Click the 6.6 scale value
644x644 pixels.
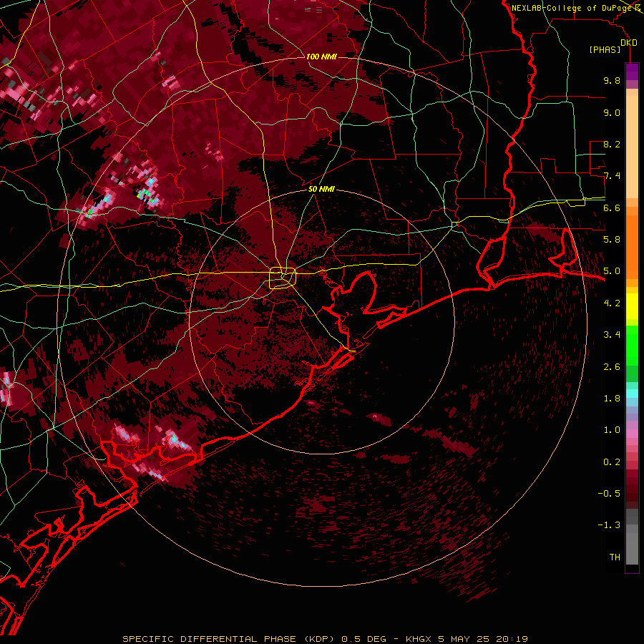612,208
